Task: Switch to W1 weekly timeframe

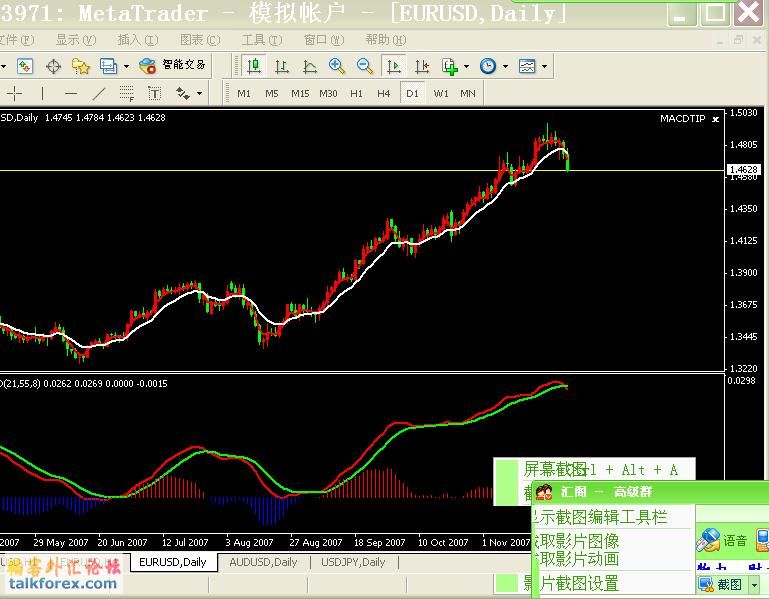Action: [440, 93]
